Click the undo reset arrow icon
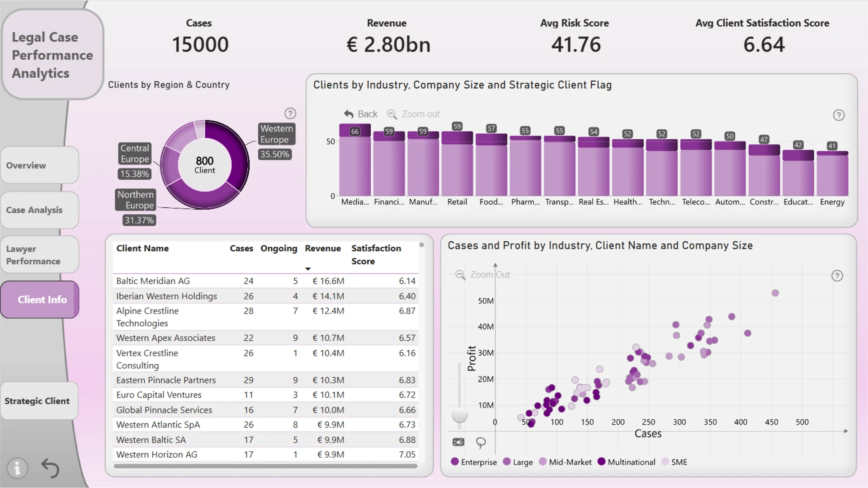Image resolution: width=868 pixels, height=488 pixels. [x=50, y=468]
